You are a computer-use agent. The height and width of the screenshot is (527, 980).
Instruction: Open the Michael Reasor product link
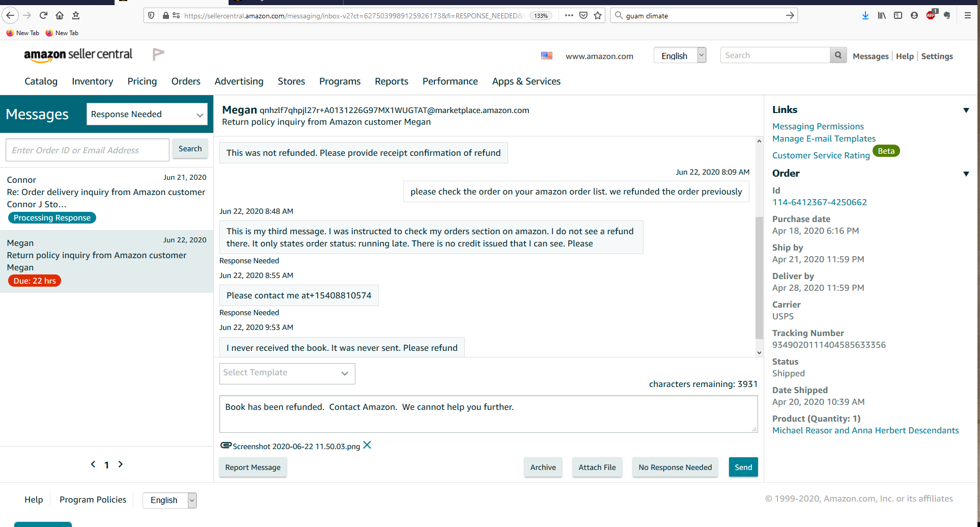(865, 430)
